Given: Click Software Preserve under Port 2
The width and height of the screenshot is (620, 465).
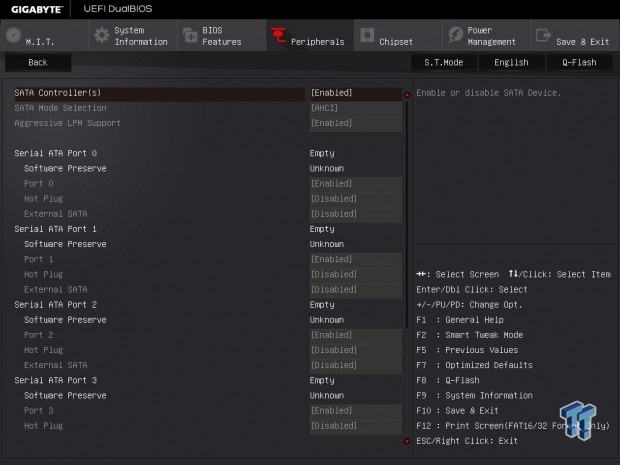Looking at the screenshot, I should pos(65,320).
